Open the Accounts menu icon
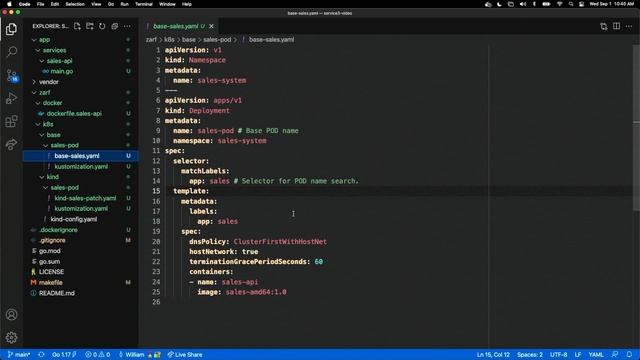Image resolution: width=640 pixels, height=360 pixels. point(11,315)
